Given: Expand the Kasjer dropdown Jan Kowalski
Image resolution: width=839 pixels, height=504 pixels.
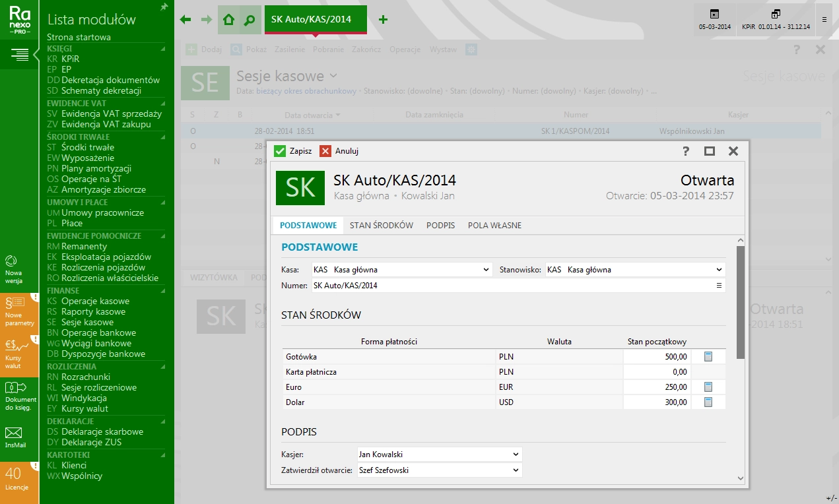Looking at the screenshot, I should point(516,455).
